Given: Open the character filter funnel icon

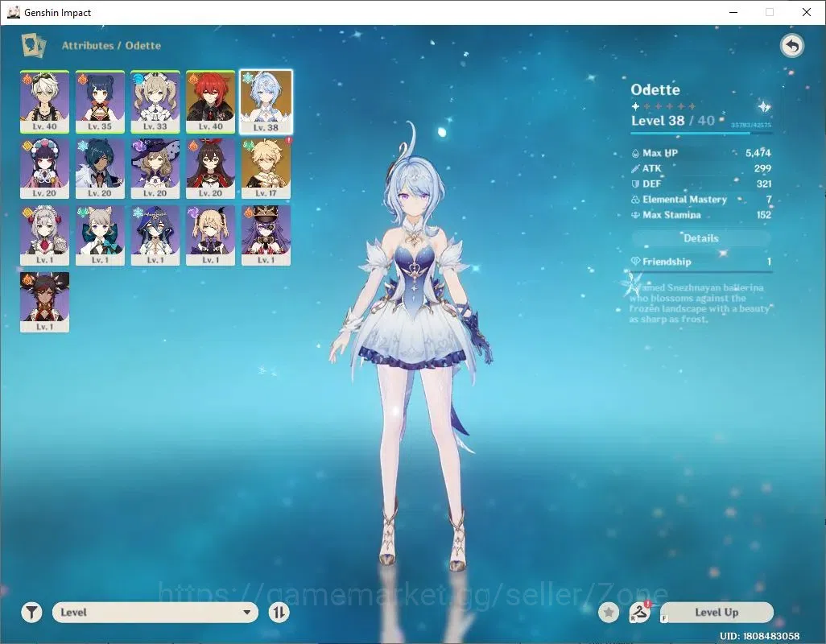Looking at the screenshot, I should [31, 613].
